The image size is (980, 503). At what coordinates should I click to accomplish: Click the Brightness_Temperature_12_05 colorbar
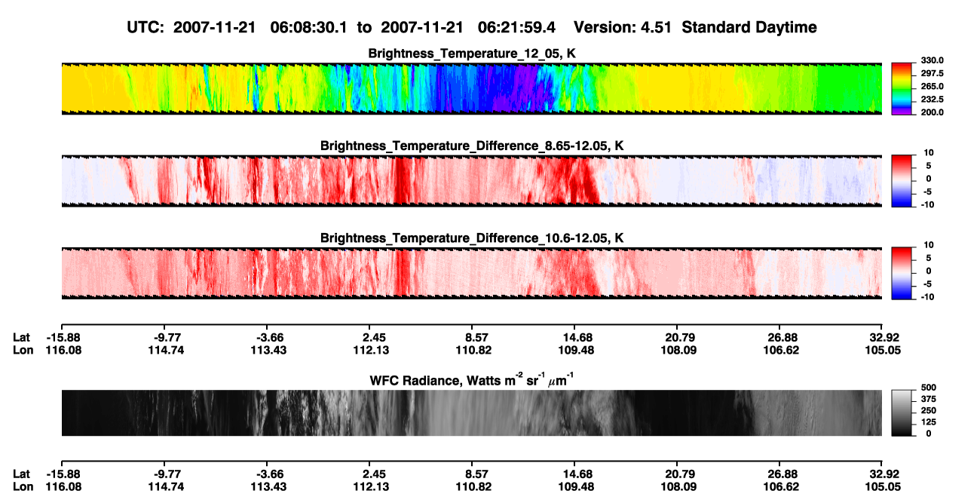tap(902, 88)
